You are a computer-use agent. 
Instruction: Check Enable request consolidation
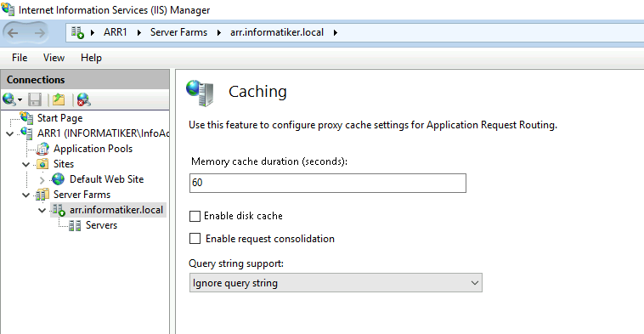[195, 238]
